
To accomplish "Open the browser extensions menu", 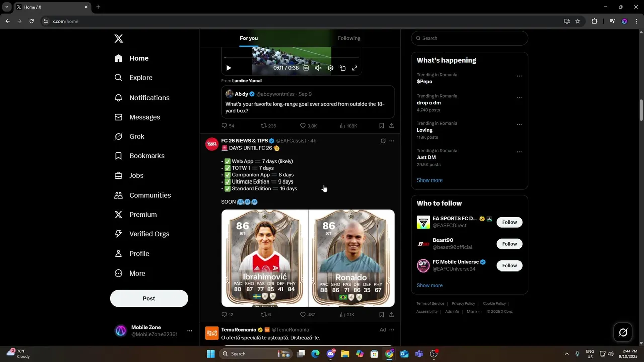I will (x=594, y=21).
